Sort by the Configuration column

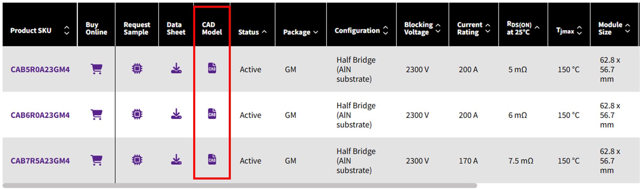385,31
